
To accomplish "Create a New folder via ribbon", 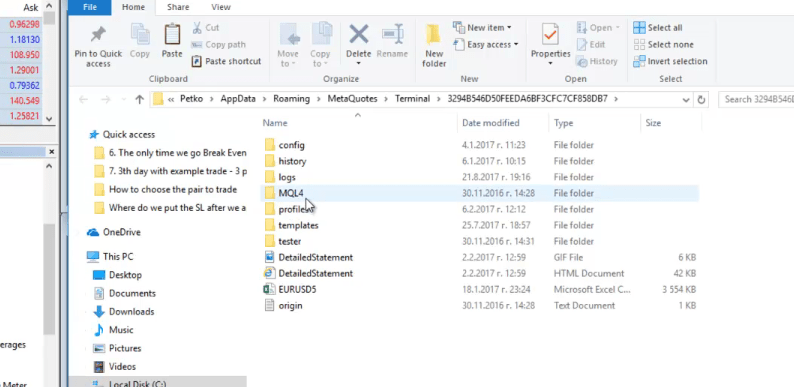I will 434,46.
